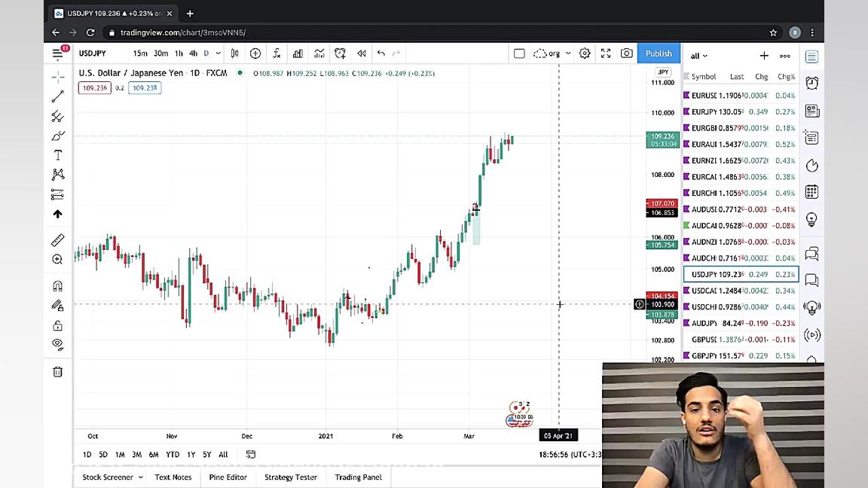Open chart settings gear
Image resolution: width=868 pixels, height=488 pixels.
coord(585,53)
